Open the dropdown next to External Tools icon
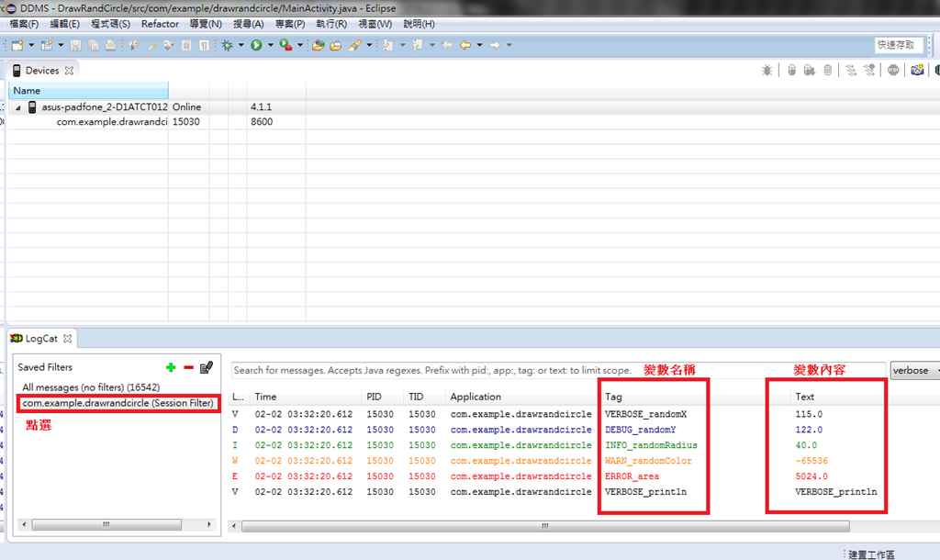 click(300, 45)
